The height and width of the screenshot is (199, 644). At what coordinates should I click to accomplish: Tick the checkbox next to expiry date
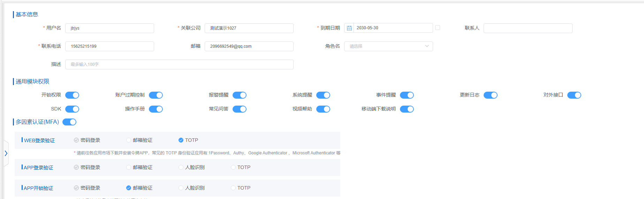coord(438,28)
